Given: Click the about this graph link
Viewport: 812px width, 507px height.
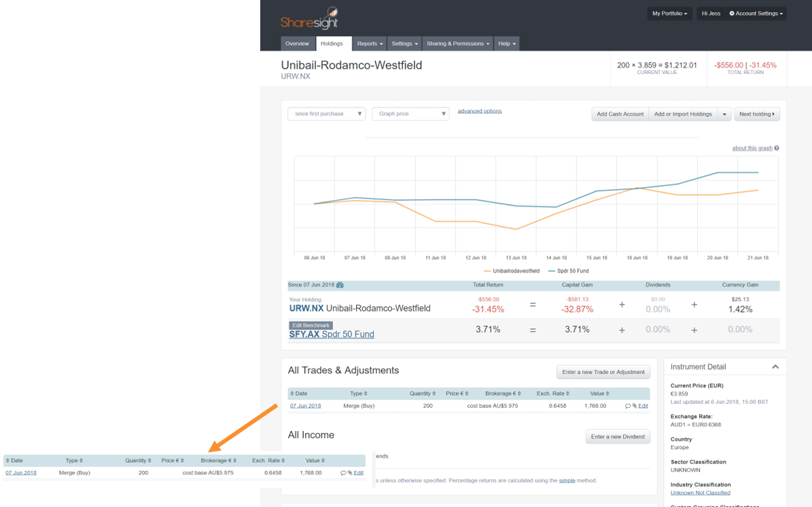Looking at the screenshot, I should (752, 148).
